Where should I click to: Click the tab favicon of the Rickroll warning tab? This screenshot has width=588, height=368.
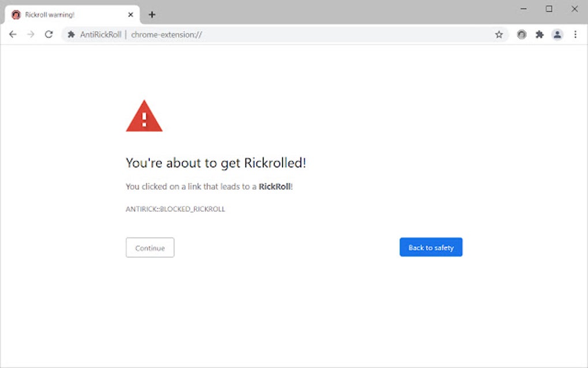pos(16,14)
